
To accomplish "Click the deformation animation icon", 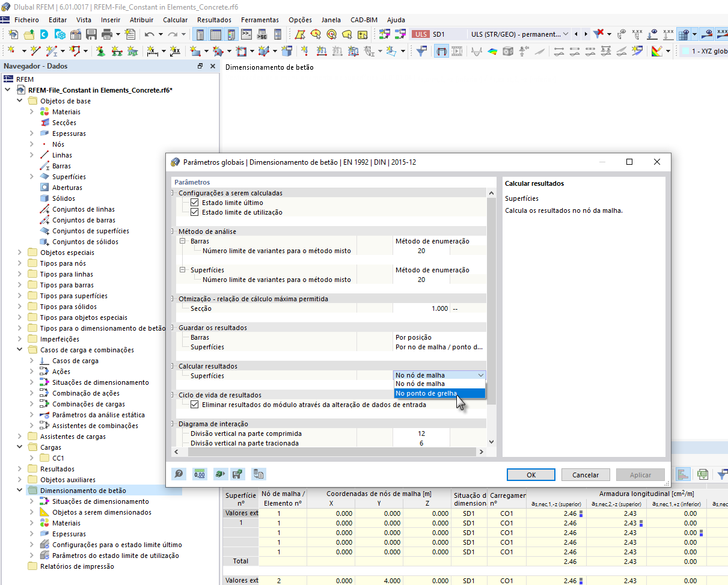I will [x=457, y=51].
